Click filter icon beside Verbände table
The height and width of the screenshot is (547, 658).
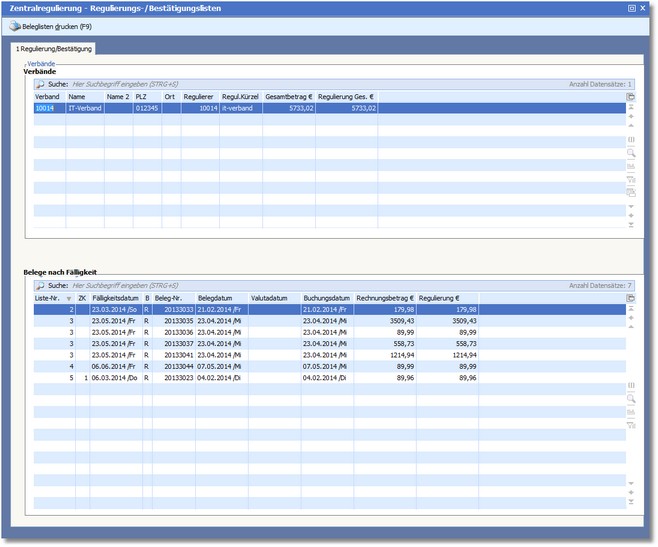(631, 178)
